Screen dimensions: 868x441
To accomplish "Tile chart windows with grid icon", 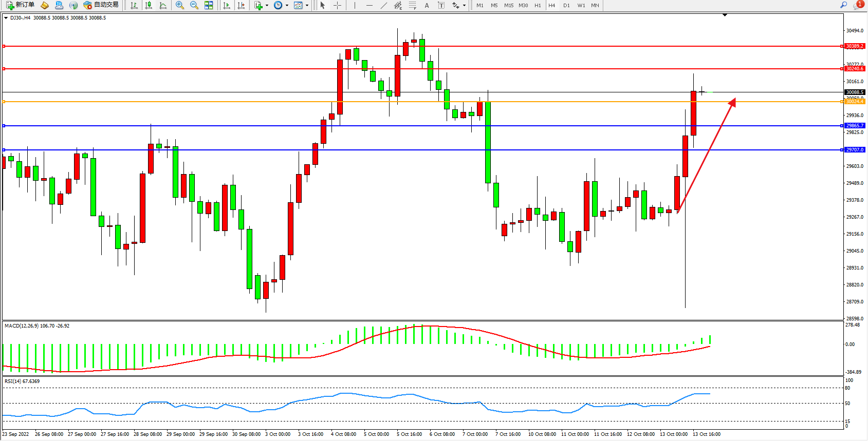I will [209, 5].
